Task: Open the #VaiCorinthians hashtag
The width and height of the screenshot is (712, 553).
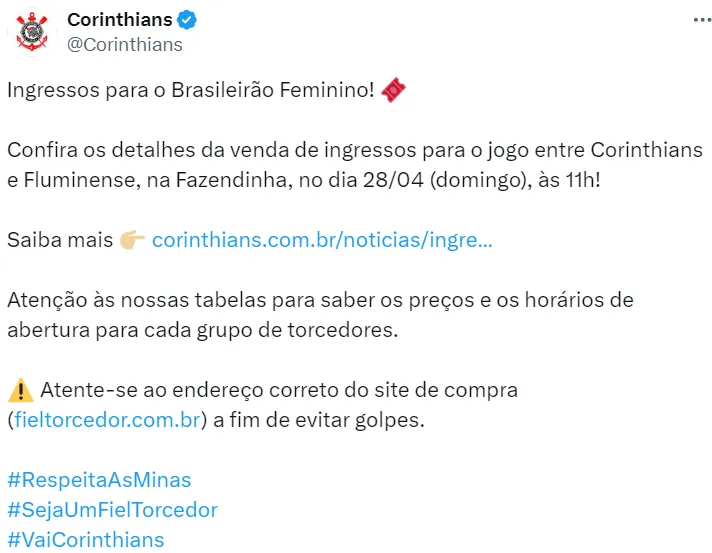Action: 85,540
